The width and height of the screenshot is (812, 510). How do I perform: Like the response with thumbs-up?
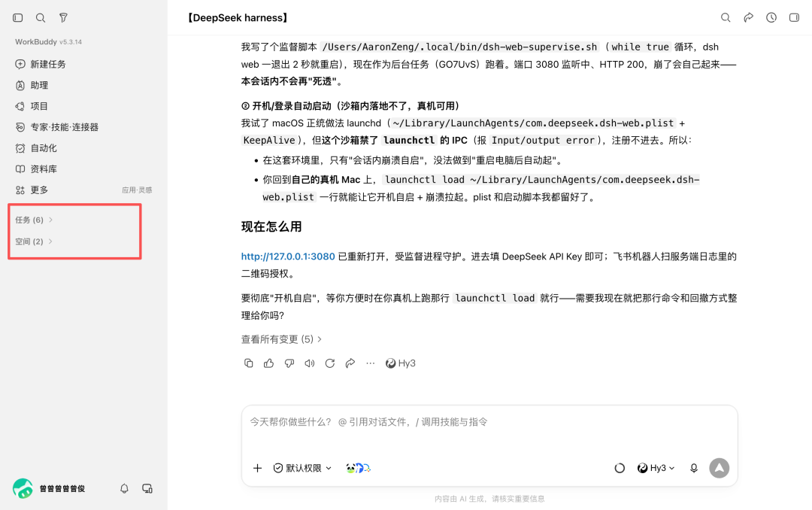tap(268, 363)
